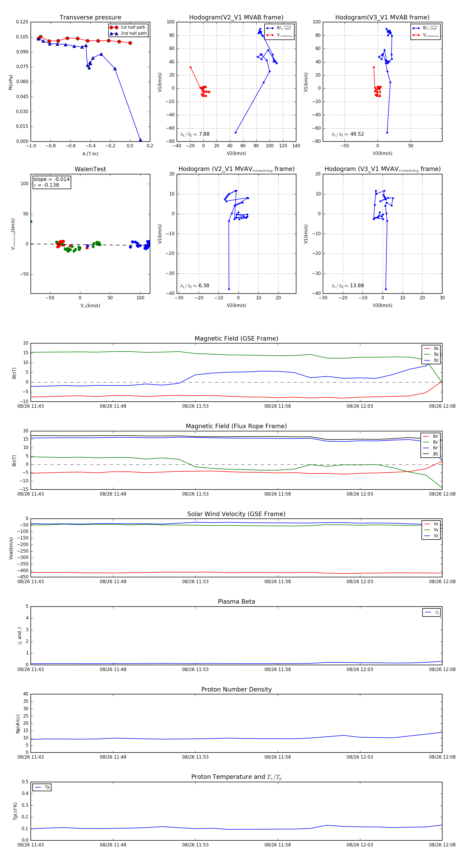This screenshot has height=868, width=473.
Task: Click 'r = -0.138' annotation text
Action: pyautogui.click(x=47, y=185)
